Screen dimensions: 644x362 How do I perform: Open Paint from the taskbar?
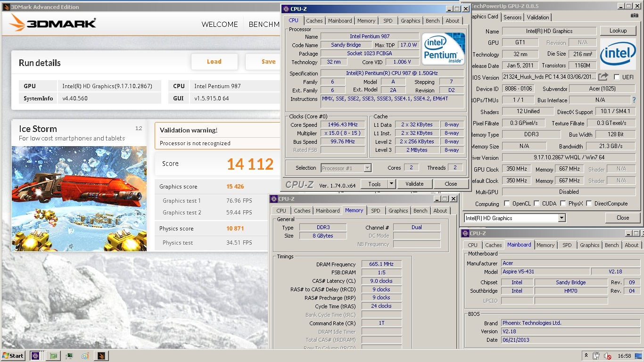pyautogui.click(x=85, y=356)
